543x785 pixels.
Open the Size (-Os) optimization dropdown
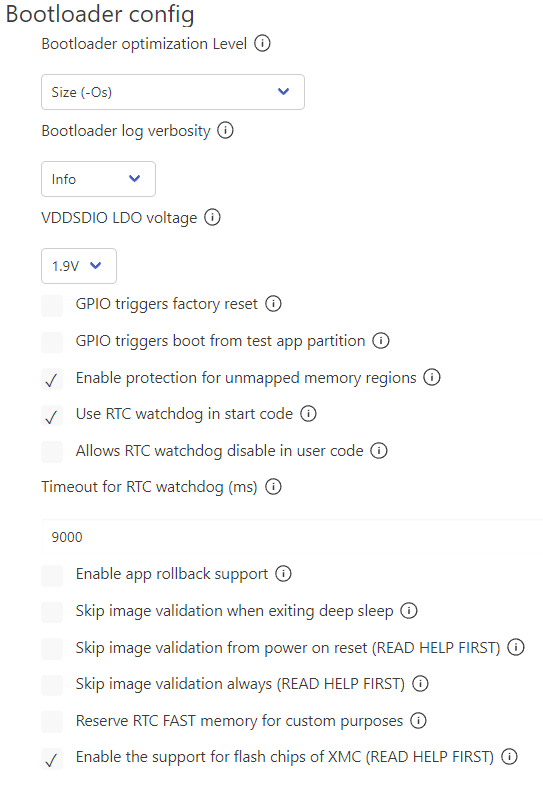[x=173, y=92]
